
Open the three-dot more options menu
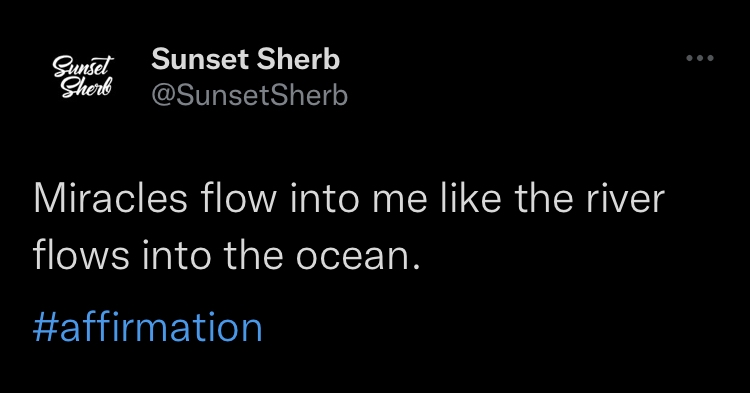(700, 58)
